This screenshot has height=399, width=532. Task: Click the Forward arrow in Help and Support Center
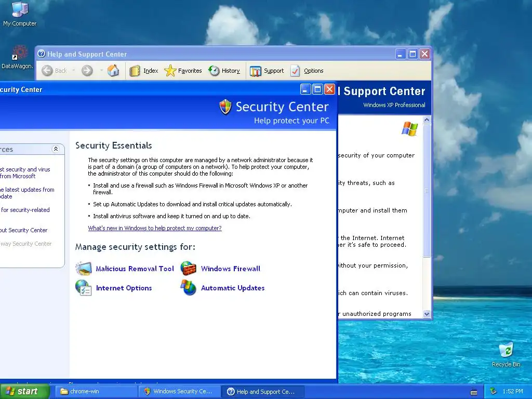pyautogui.click(x=87, y=71)
